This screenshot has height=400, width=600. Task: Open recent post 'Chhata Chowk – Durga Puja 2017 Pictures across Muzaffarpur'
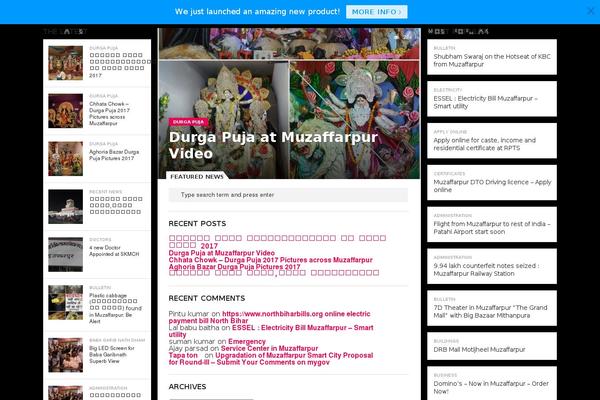(271, 260)
